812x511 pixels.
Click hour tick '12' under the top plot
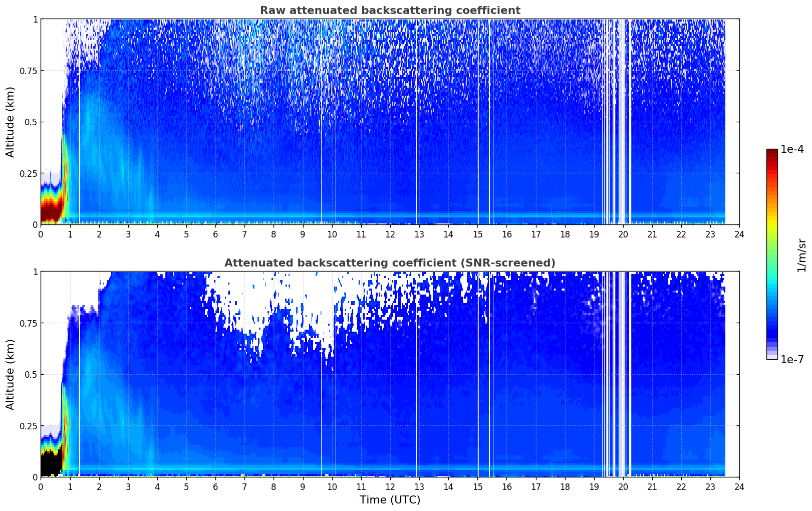[x=390, y=234]
